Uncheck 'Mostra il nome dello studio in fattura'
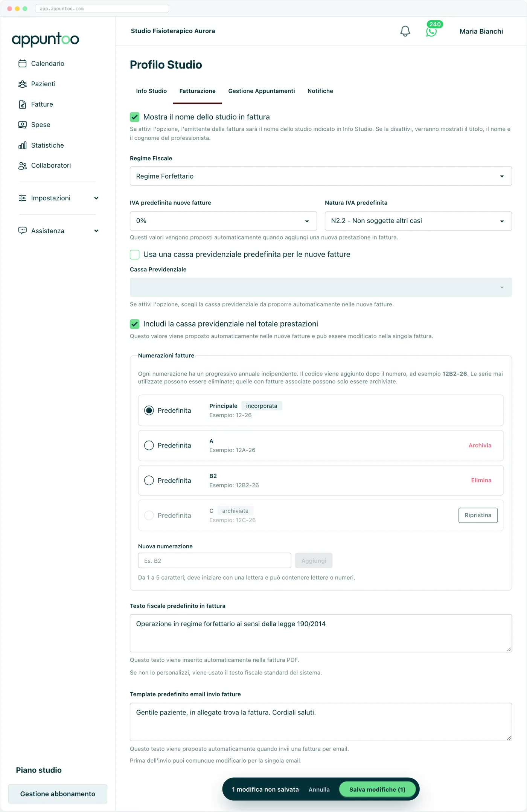Viewport: 527px width, 812px height. coord(135,117)
